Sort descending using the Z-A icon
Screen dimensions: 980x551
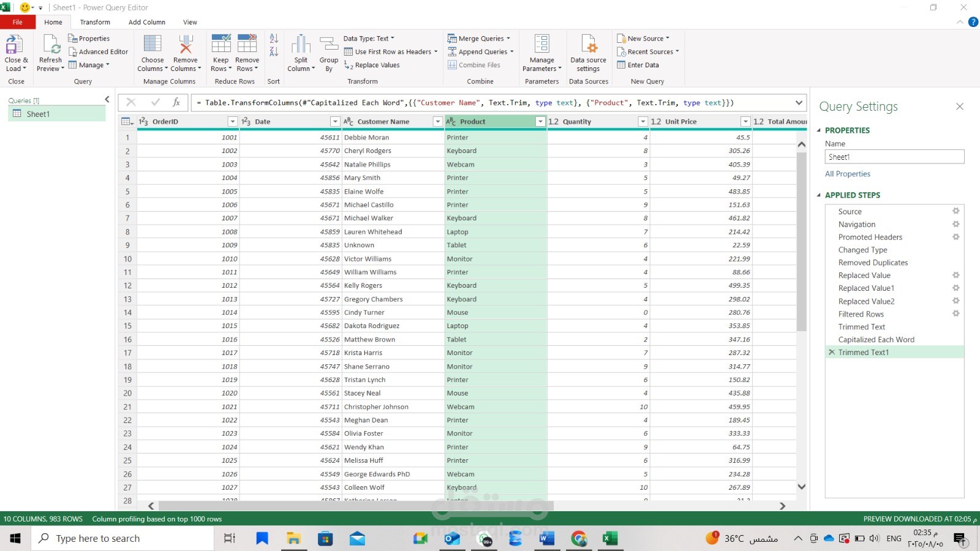tap(274, 52)
